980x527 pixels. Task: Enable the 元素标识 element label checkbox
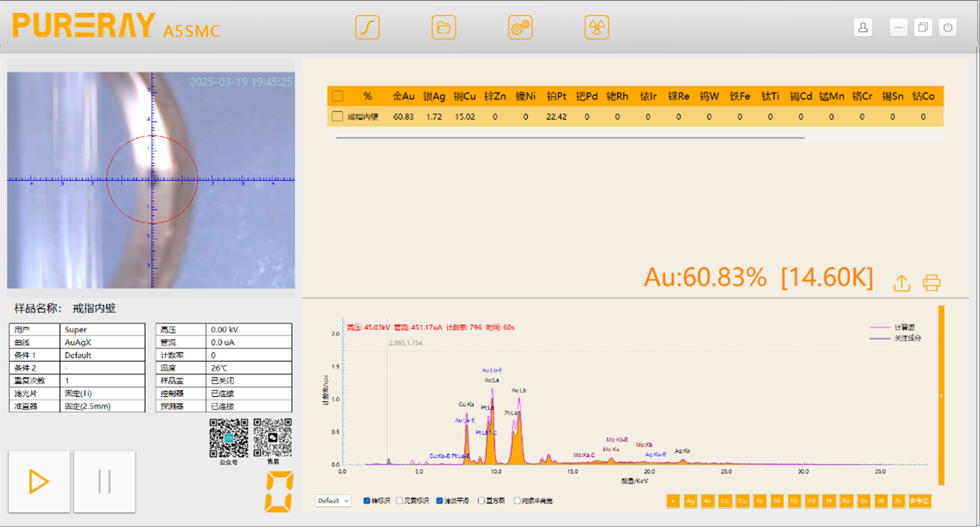pyautogui.click(x=399, y=501)
